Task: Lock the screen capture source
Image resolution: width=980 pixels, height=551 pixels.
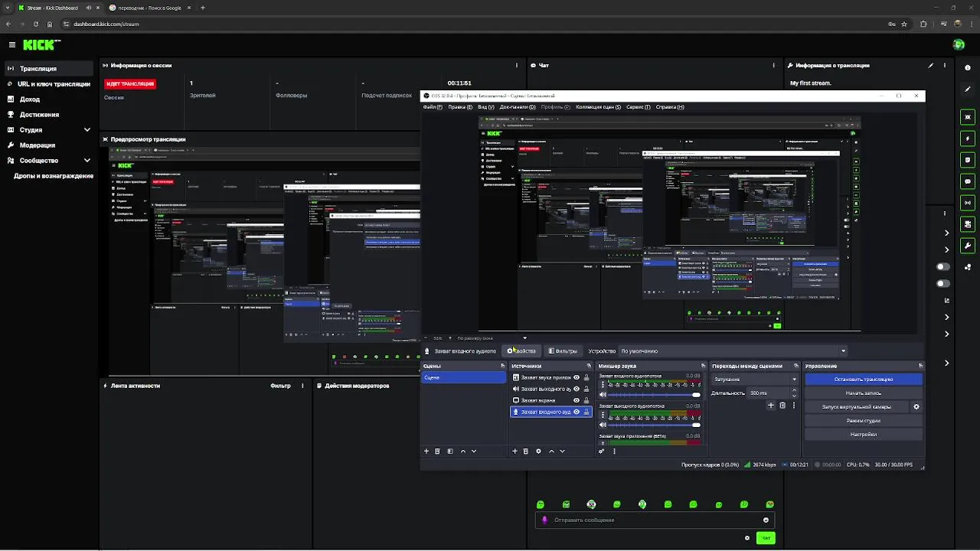Action: [x=587, y=400]
